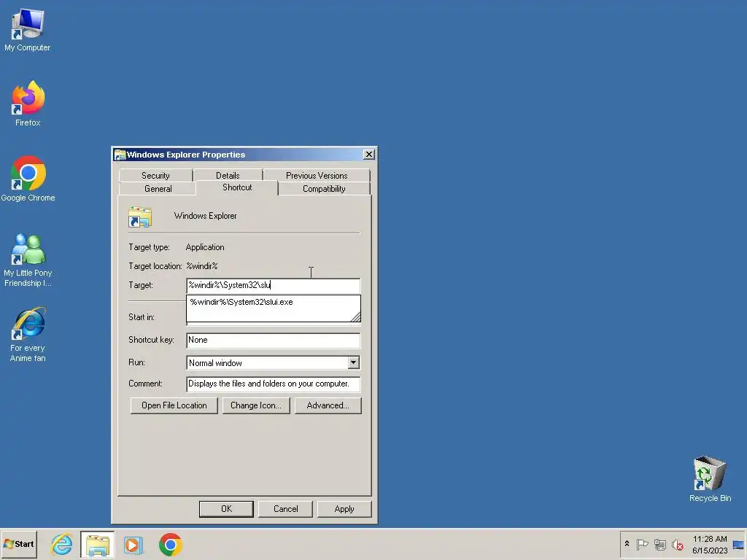Cancel the Properties dialog
The height and width of the screenshot is (560, 747).
point(285,509)
